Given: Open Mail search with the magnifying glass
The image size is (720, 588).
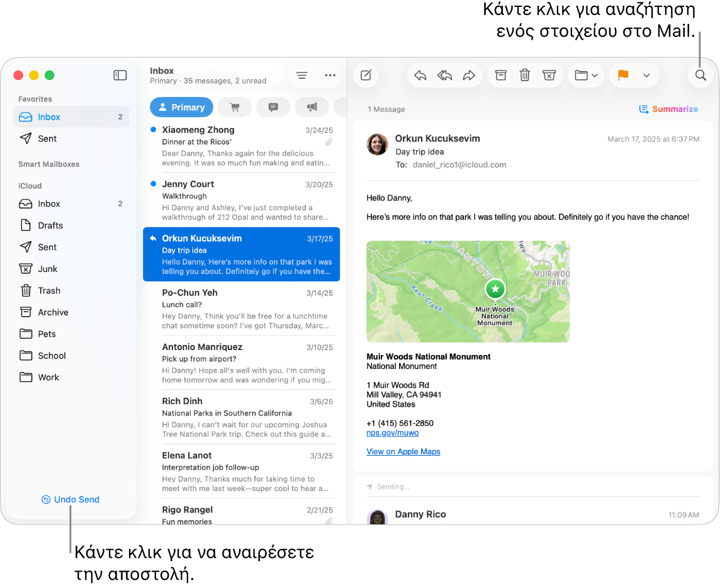Looking at the screenshot, I should (700, 76).
